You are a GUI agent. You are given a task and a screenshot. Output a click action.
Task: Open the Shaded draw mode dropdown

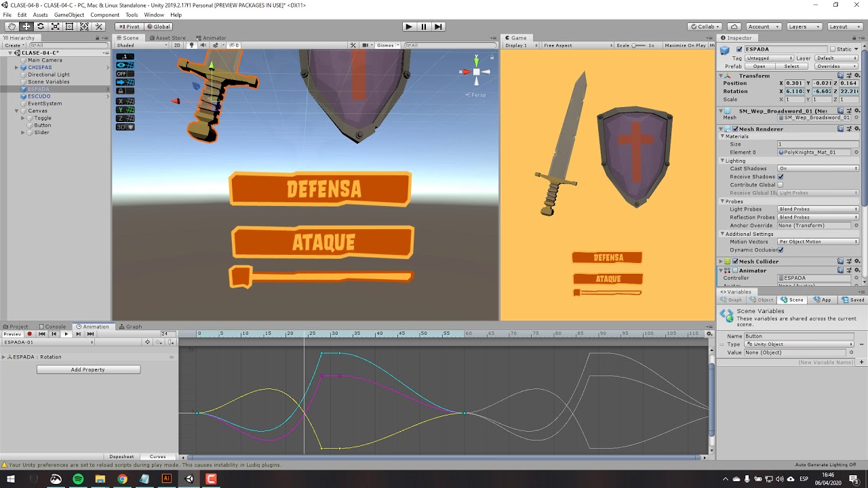coord(141,45)
